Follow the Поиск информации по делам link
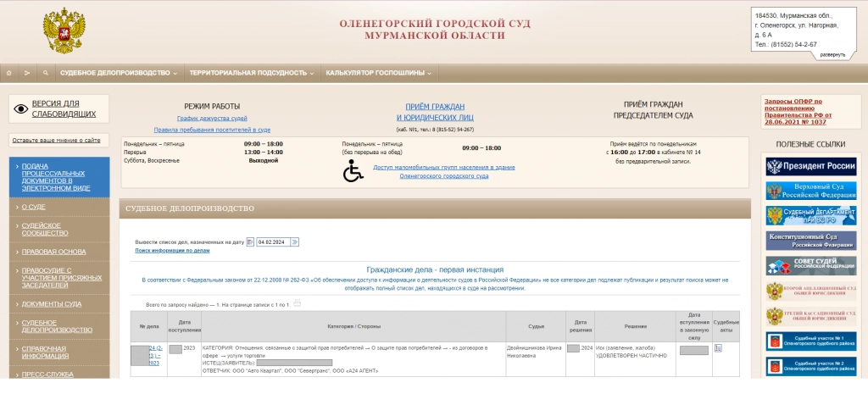868x394 pixels. [x=172, y=251]
